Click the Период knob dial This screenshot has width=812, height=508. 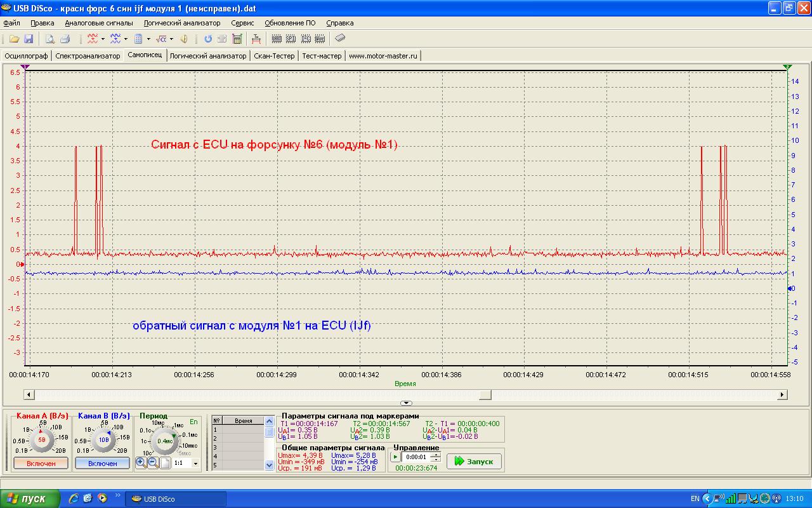pyautogui.click(x=166, y=440)
